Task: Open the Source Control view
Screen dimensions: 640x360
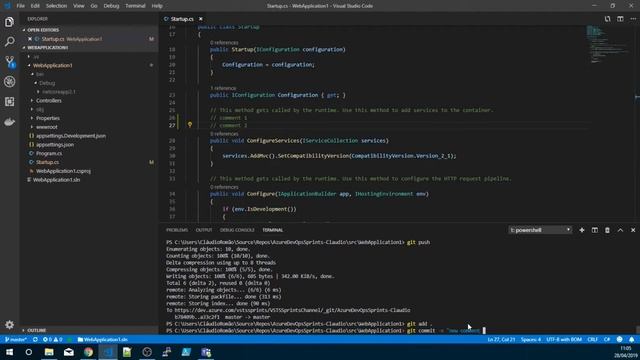Action: (x=9, y=62)
